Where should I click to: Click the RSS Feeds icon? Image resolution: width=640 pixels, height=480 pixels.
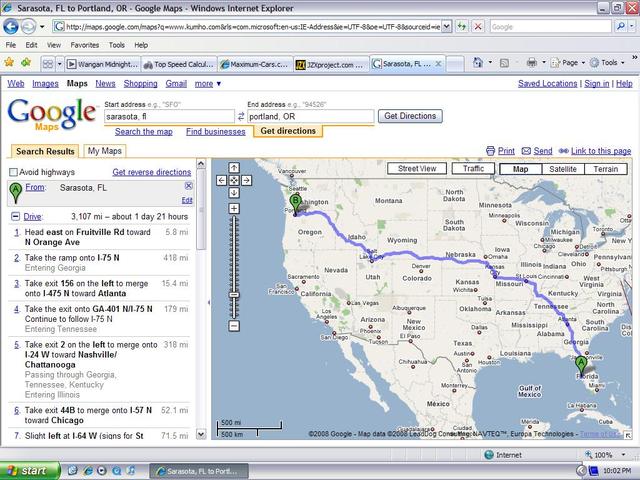click(x=504, y=63)
